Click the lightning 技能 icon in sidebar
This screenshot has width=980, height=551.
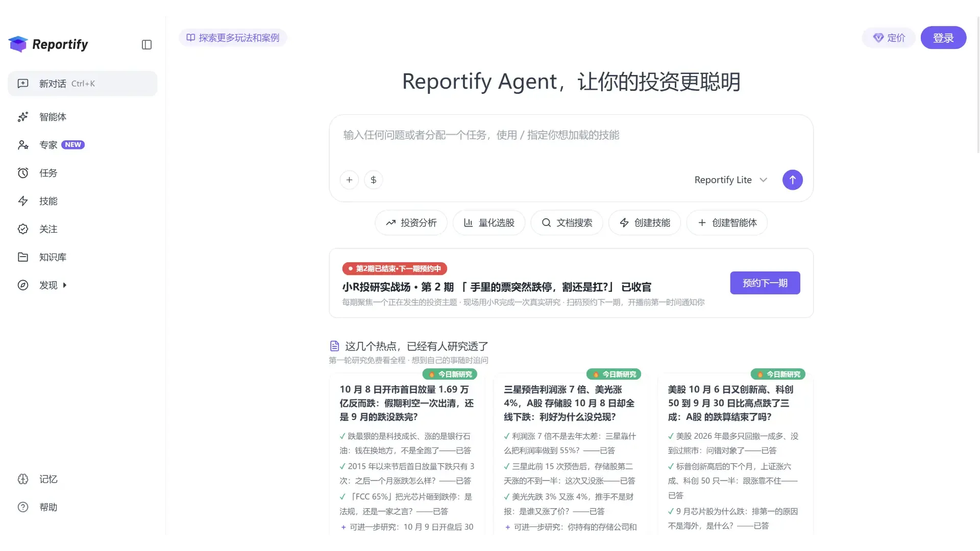tap(23, 201)
